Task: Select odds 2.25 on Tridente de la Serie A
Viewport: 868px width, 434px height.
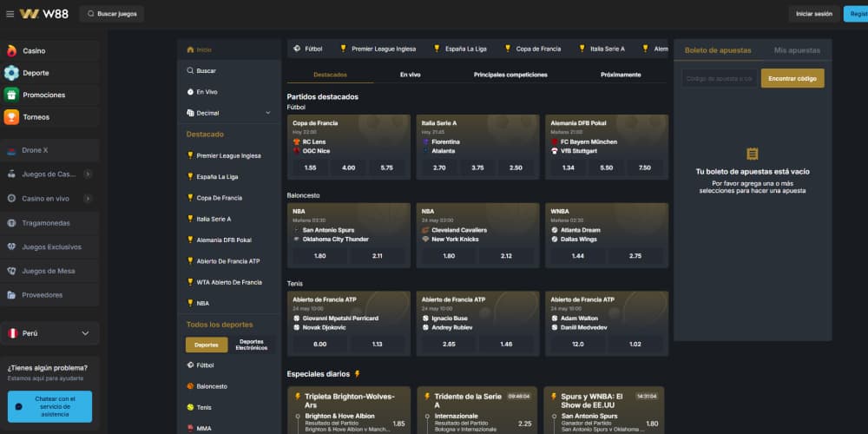Action: pyautogui.click(x=525, y=424)
